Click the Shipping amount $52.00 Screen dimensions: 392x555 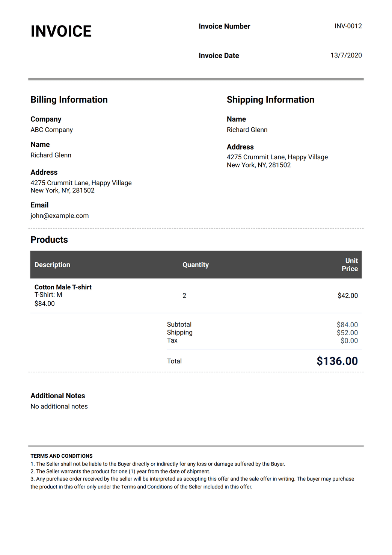347,333
